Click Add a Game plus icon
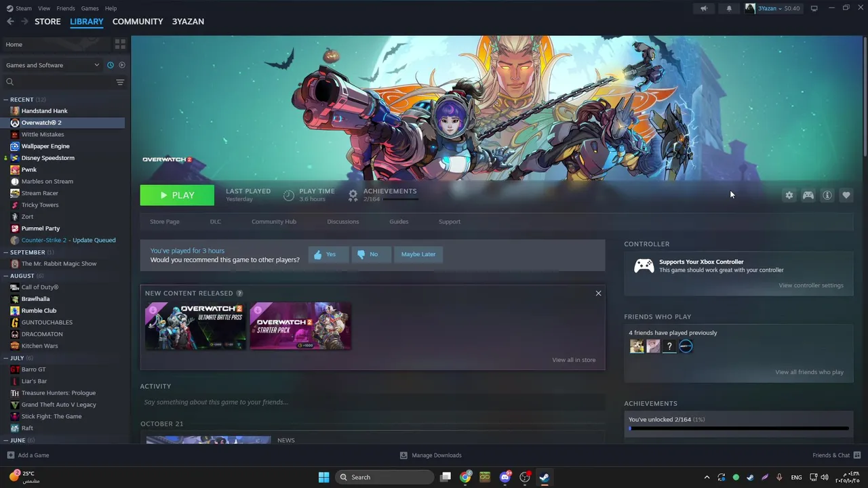Screen dimensions: 868x488 [x=10, y=455]
